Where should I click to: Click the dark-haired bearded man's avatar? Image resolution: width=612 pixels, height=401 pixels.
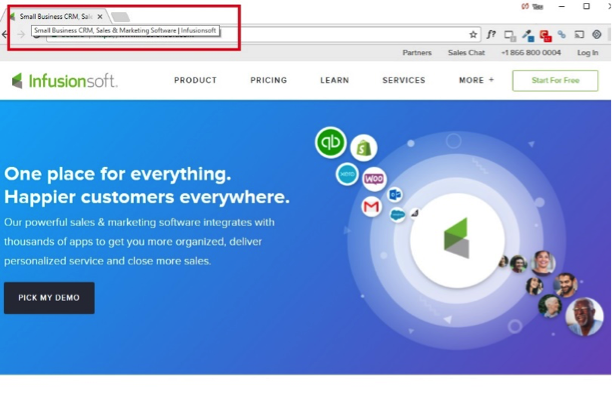coord(566,285)
